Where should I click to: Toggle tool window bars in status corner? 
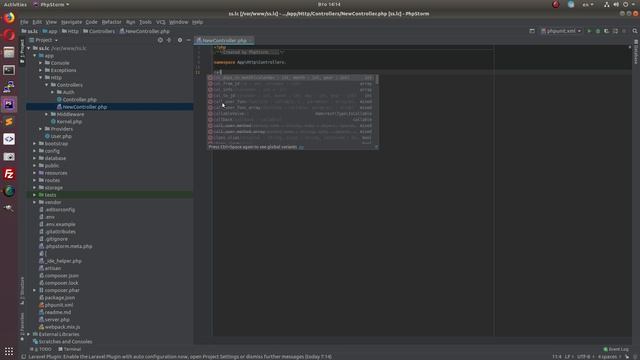24,357
